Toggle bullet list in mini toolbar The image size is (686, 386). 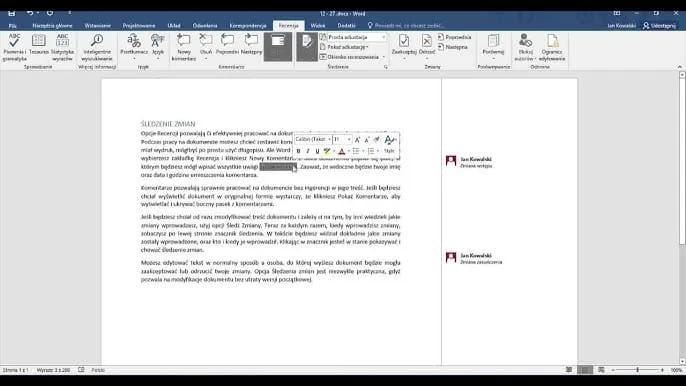pyautogui.click(x=356, y=151)
